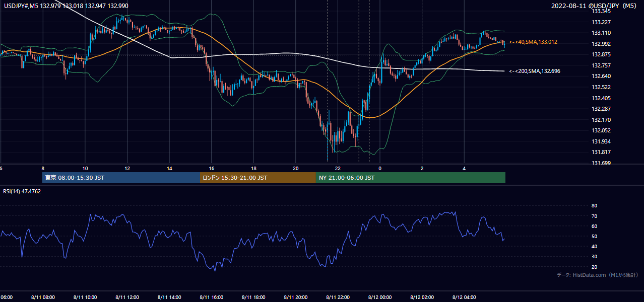Image resolution: width=644 pixels, height=302 pixels.
Task: Click bottom time label 8/11 20:00
Action: 296,297
